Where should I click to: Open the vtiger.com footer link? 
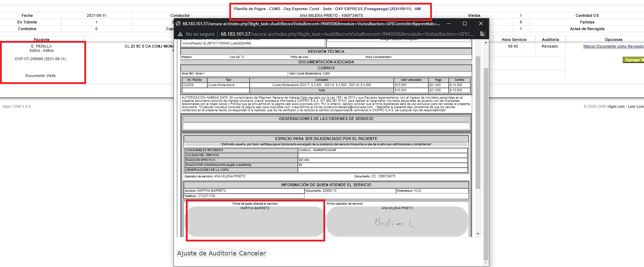[616, 106]
